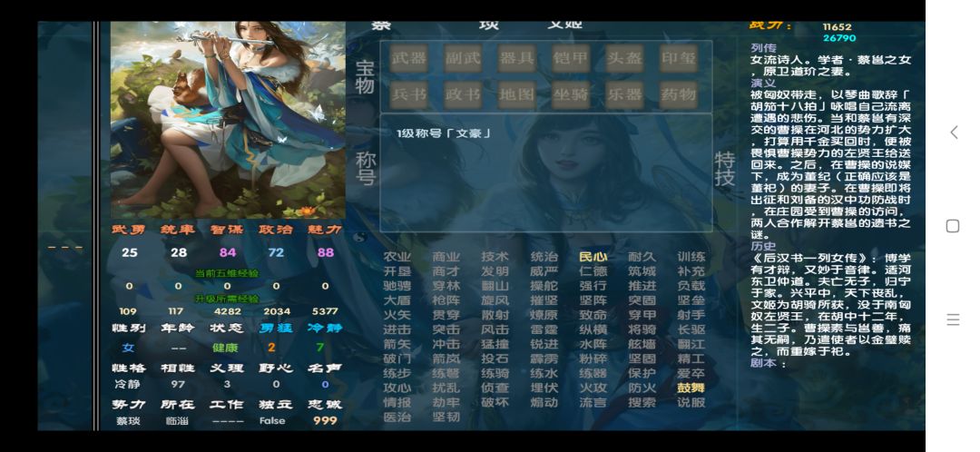
Task: Click the 相性 value 97
Action: 178,385
